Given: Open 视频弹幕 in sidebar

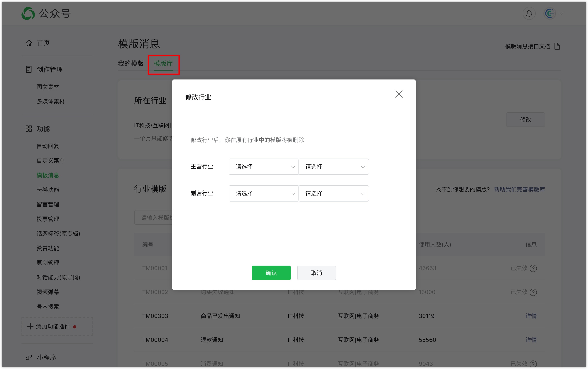Looking at the screenshot, I should coord(48,292).
